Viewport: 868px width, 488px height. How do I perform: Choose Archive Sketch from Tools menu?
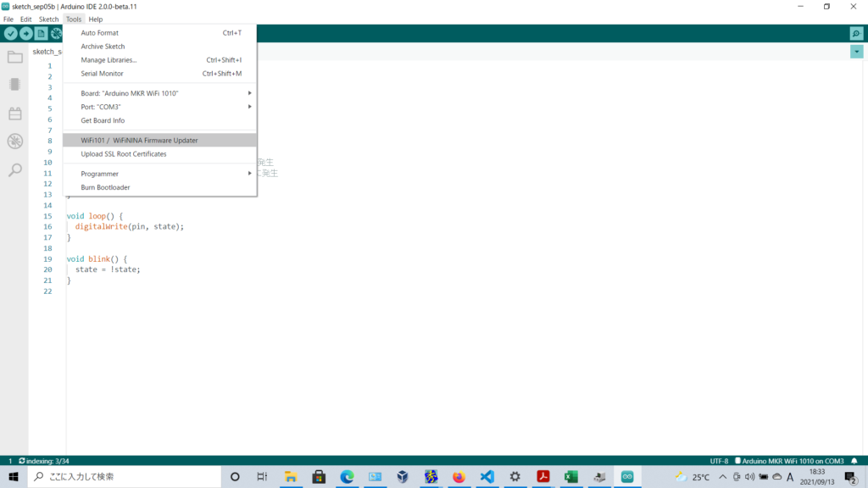pos(159,47)
